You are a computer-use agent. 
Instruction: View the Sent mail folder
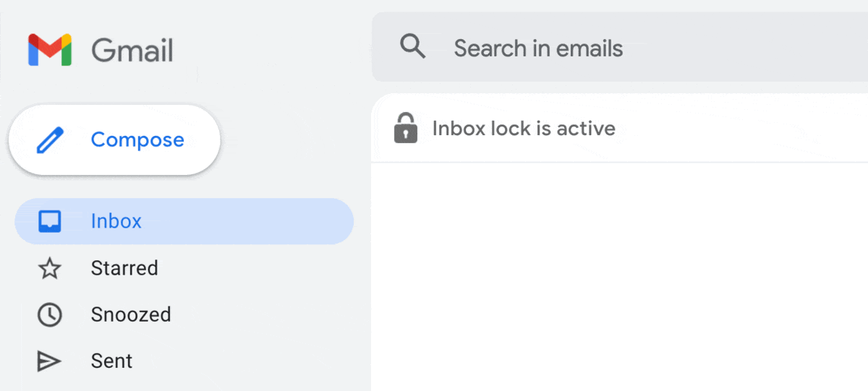point(111,361)
